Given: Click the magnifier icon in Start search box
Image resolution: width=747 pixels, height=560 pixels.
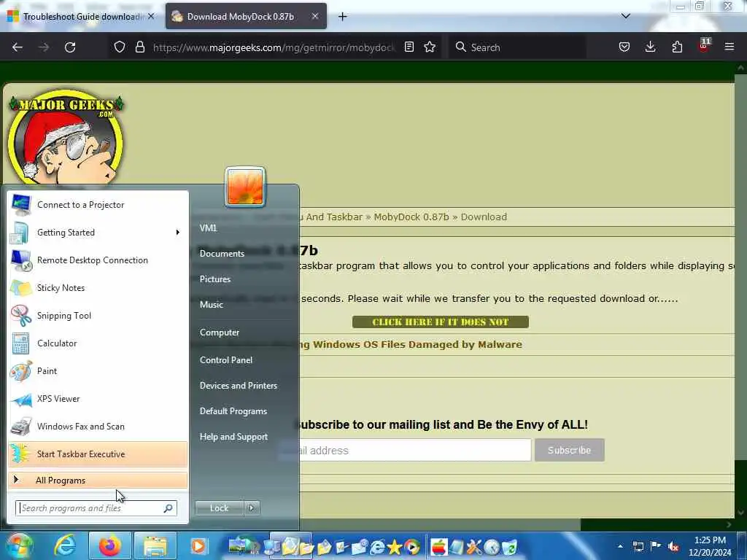Looking at the screenshot, I should (169, 508).
